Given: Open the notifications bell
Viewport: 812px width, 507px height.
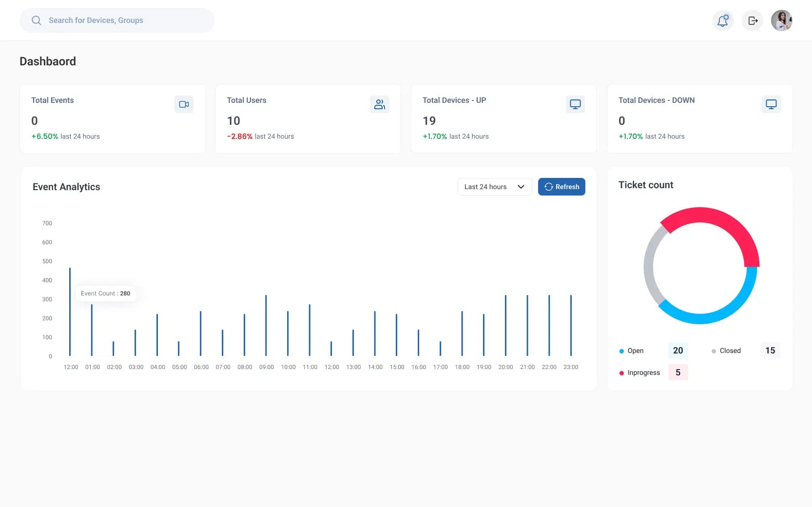Looking at the screenshot, I should [x=723, y=20].
